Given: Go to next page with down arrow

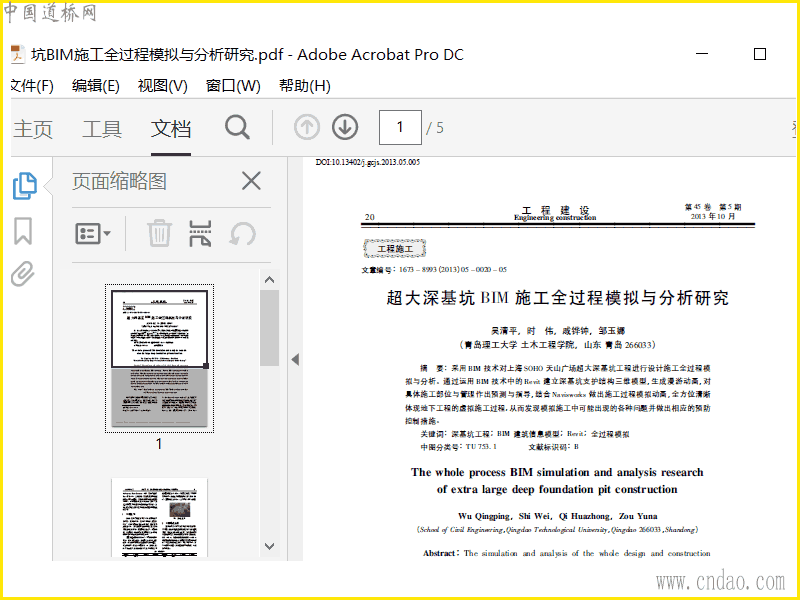Looking at the screenshot, I should tap(345, 127).
